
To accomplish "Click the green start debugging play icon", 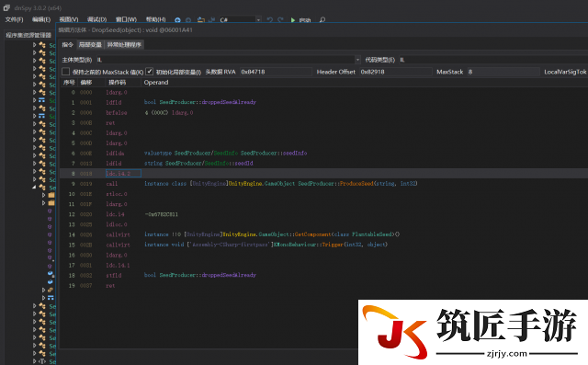I will pos(293,20).
